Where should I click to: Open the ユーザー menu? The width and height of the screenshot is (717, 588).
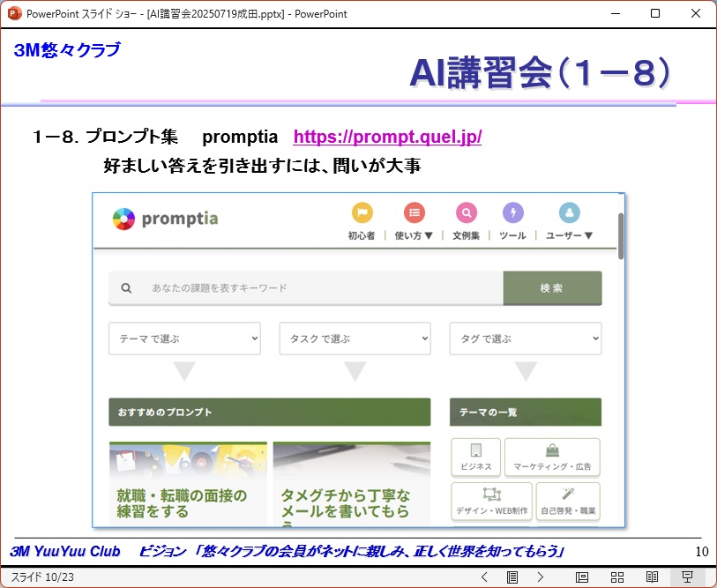[569, 235]
